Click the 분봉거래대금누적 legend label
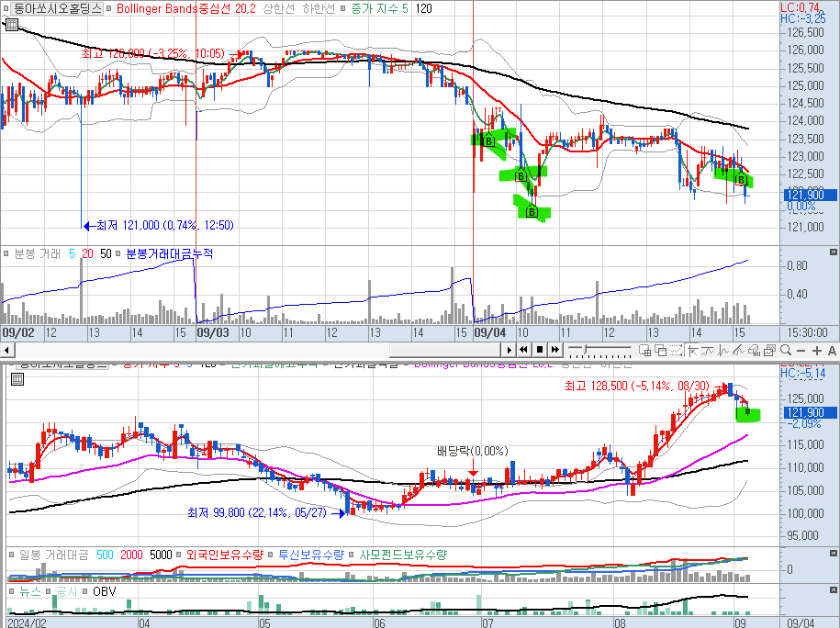 (x=169, y=253)
